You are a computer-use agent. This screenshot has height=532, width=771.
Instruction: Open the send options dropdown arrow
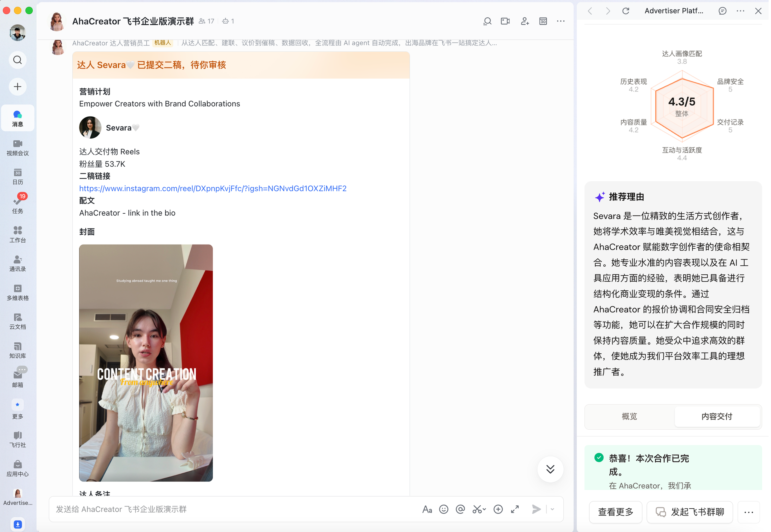click(x=552, y=509)
